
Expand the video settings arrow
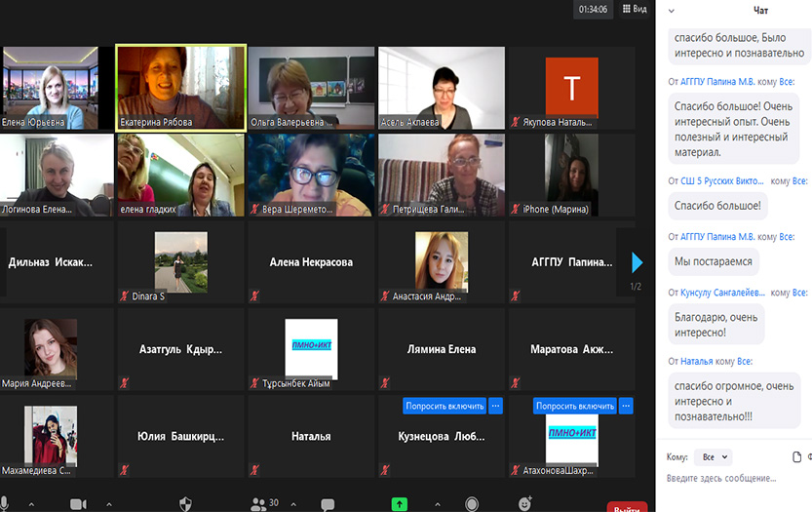pos(108,504)
